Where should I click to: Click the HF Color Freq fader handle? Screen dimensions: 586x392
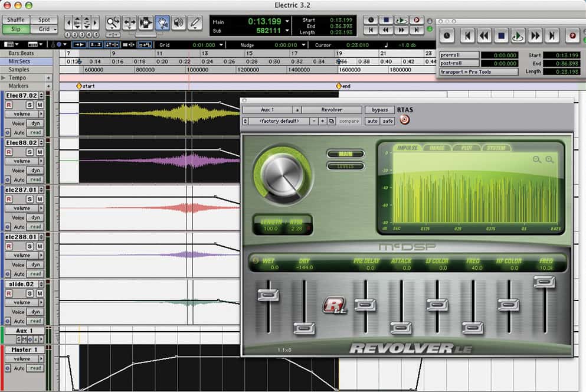[545, 282]
